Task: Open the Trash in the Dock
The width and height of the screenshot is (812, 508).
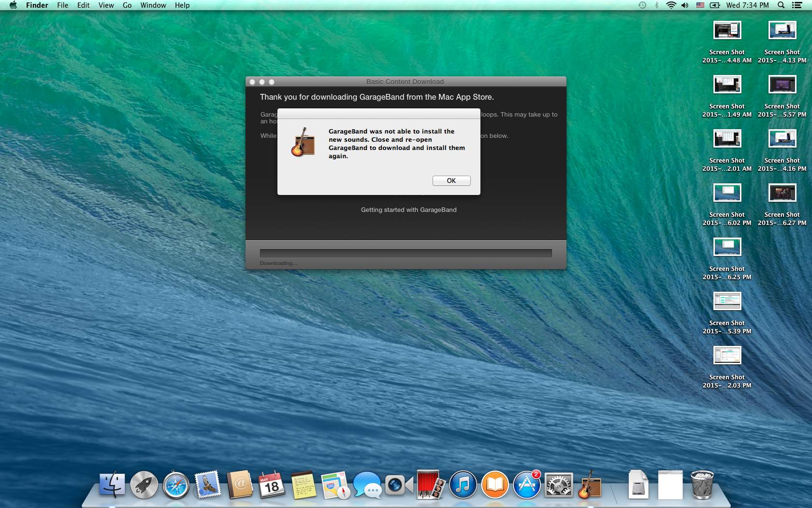Action: (x=702, y=485)
